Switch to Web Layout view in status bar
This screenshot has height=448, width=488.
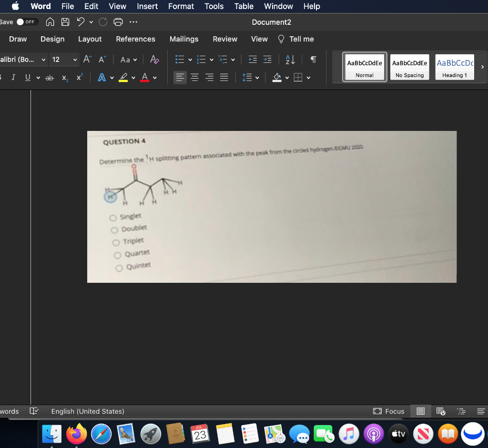[439, 411]
